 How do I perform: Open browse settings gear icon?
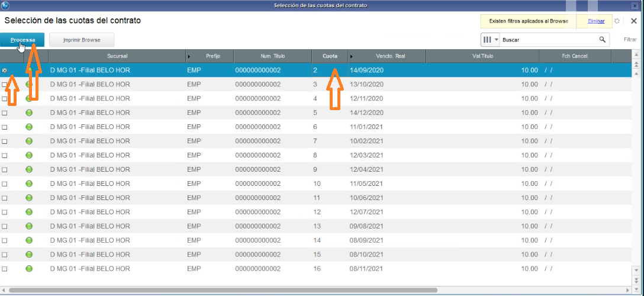(617, 21)
